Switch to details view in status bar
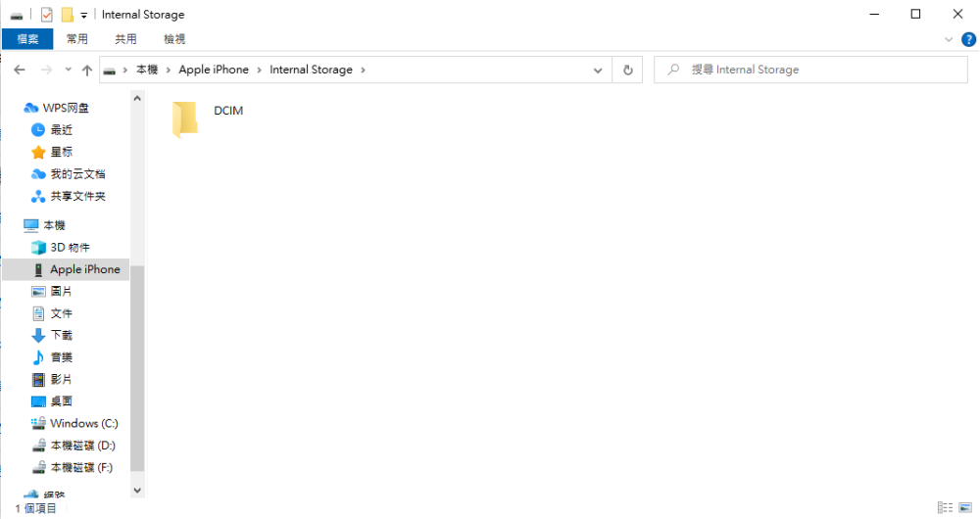The height and width of the screenshot is (519, 980). tap(945, 507)
